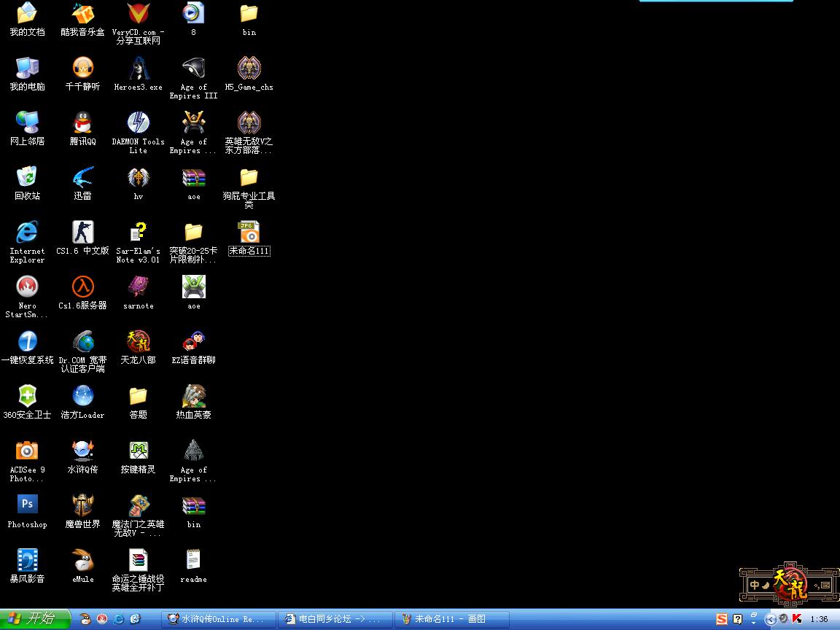
Task: Expand hidden system tray icons arrow
Action: [x=771, y=619]
